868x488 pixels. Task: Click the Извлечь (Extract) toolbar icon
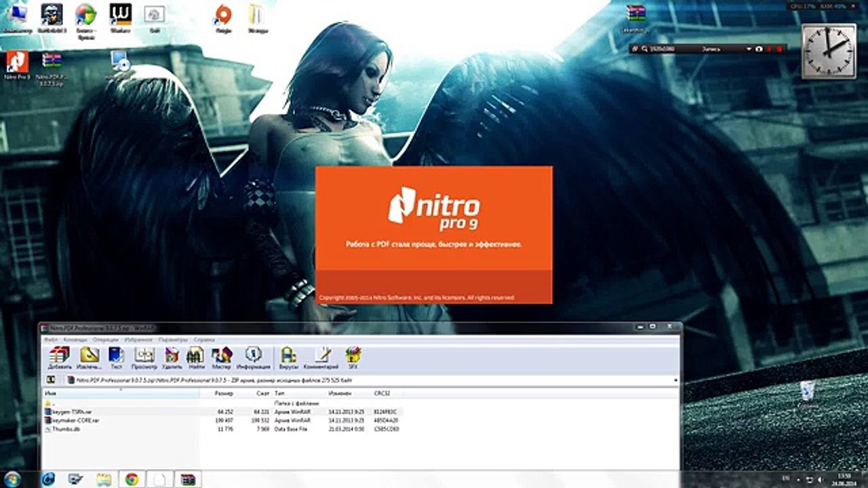pos(89,358)
